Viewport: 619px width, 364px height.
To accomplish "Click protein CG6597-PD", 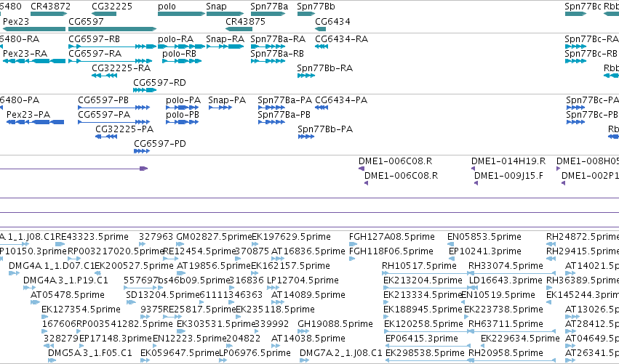I will click(x=142, y=151).
